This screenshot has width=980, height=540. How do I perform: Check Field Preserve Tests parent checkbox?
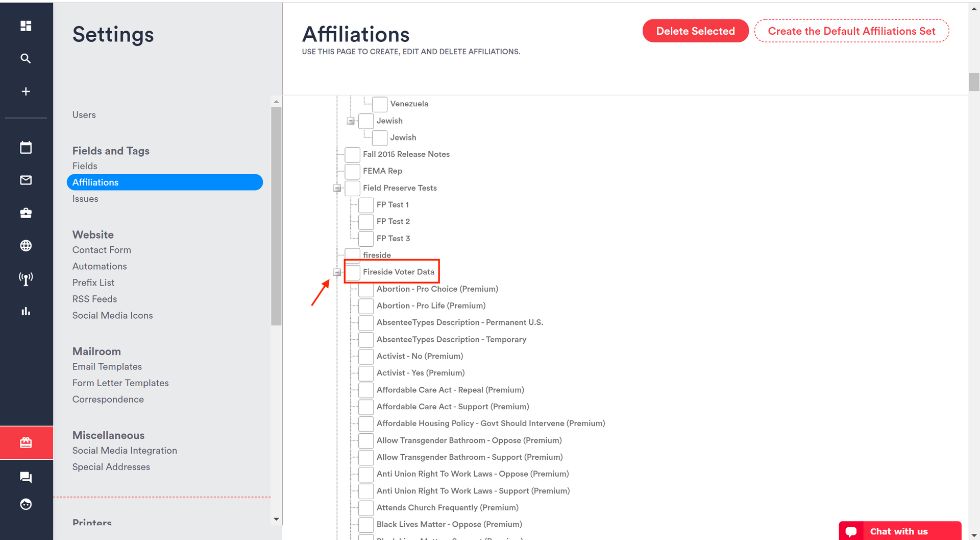coord(352,188)
